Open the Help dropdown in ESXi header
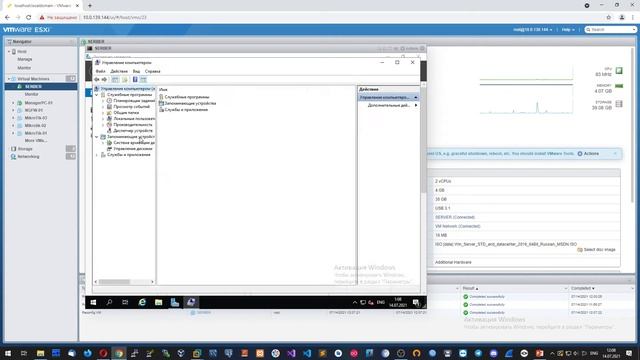The image size is (640, 360). click(568, 30)
